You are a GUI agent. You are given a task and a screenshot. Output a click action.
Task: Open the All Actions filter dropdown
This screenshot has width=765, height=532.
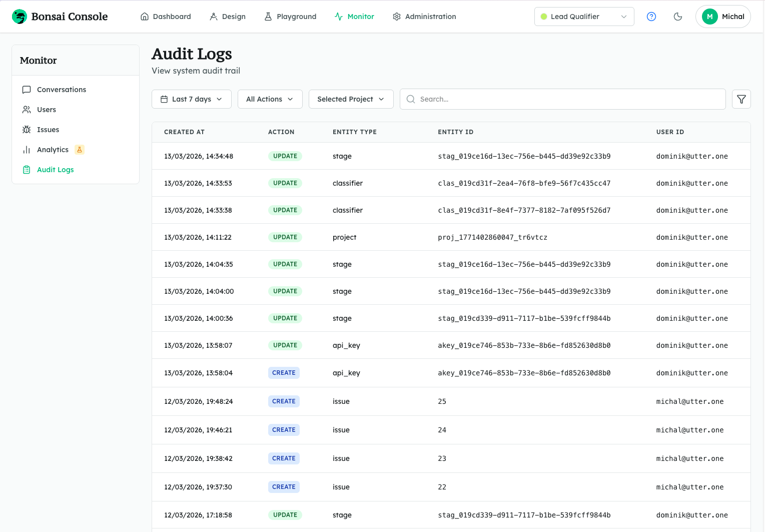coord(270,99)
